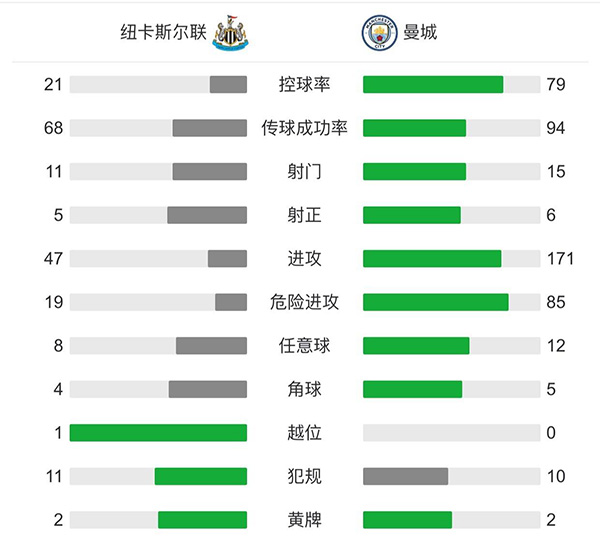Image resolution: width=600 pixels, height=538 pixels.
Task: Click the 传球成功率 stat label
Action: point(304,128)
